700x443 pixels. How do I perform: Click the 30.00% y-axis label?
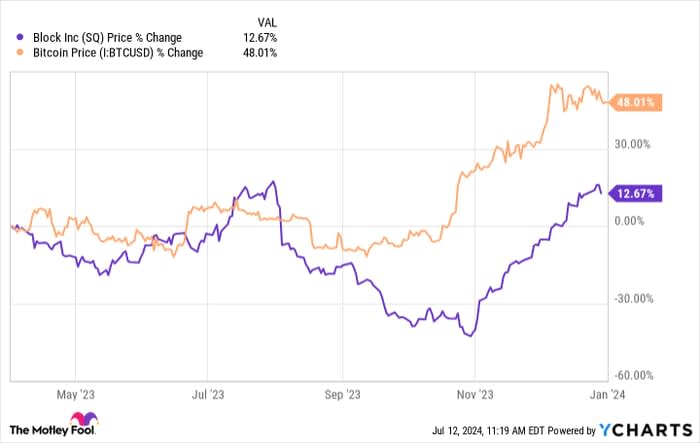(x=634, y=144)
